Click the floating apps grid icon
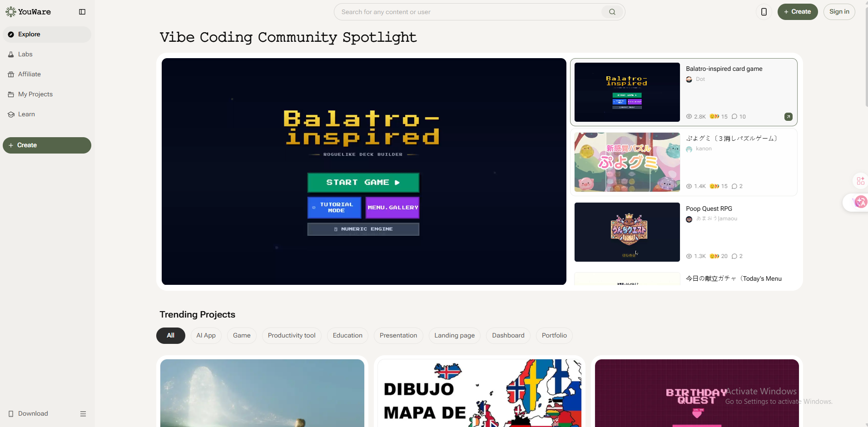This screenshot has height=427, width=868. (x=860, y=181)
